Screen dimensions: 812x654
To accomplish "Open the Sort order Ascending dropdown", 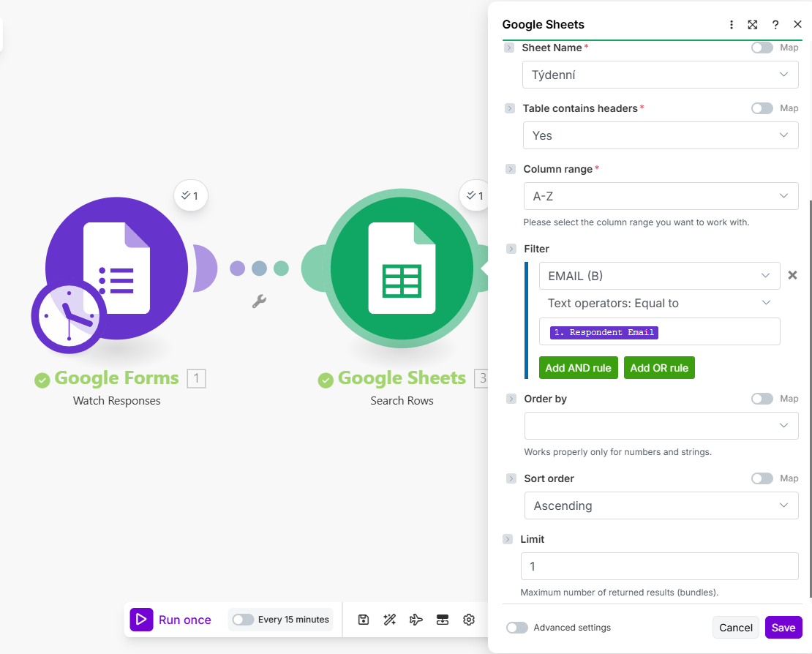I will pos(661,505).
